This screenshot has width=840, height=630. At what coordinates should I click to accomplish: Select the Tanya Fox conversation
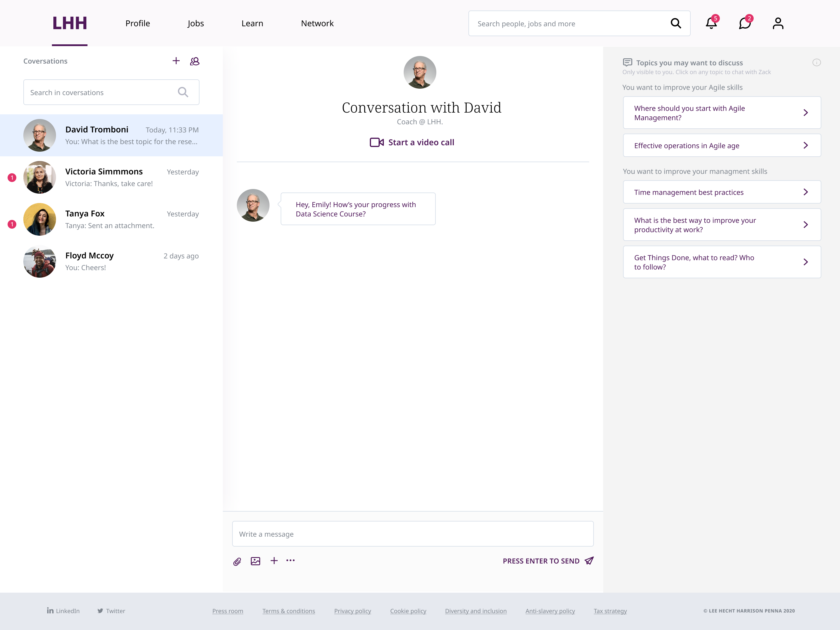pyautogui.click(x=111, y=220)
